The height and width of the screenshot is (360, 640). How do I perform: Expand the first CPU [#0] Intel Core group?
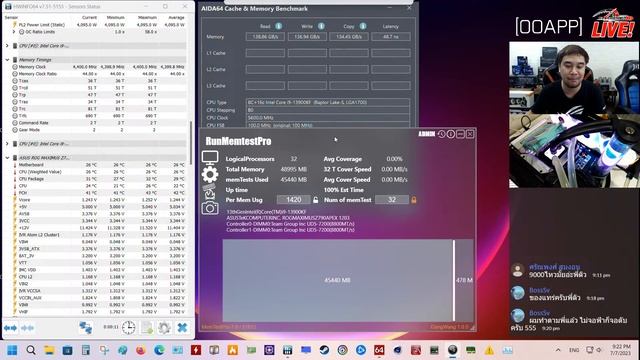coord(7,46)
